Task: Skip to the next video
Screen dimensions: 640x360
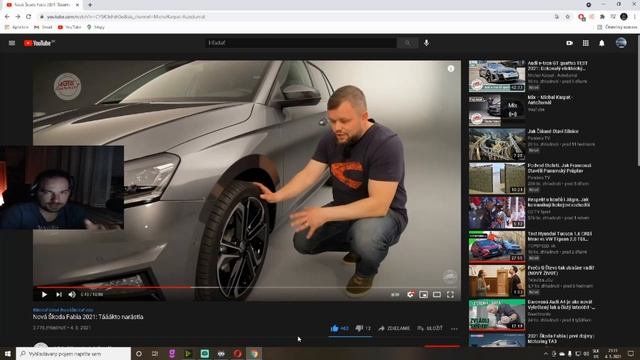Action: tap(59, 294)
